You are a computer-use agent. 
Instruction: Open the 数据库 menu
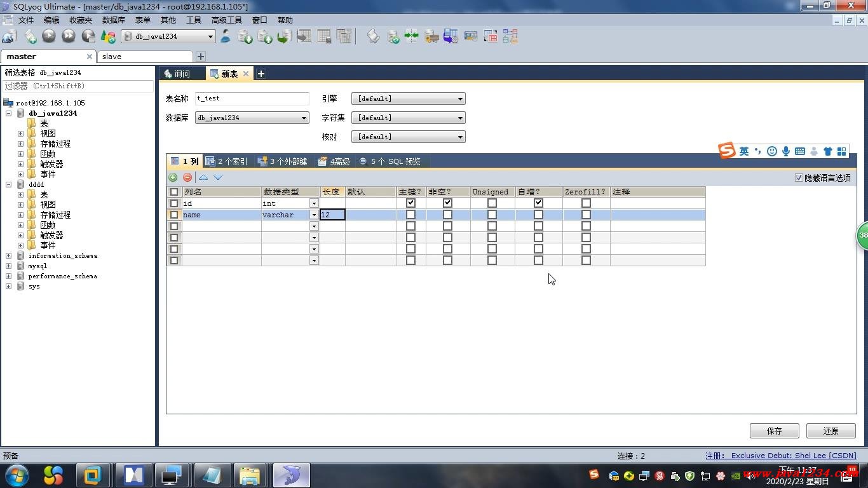click(x=113, y=20)
